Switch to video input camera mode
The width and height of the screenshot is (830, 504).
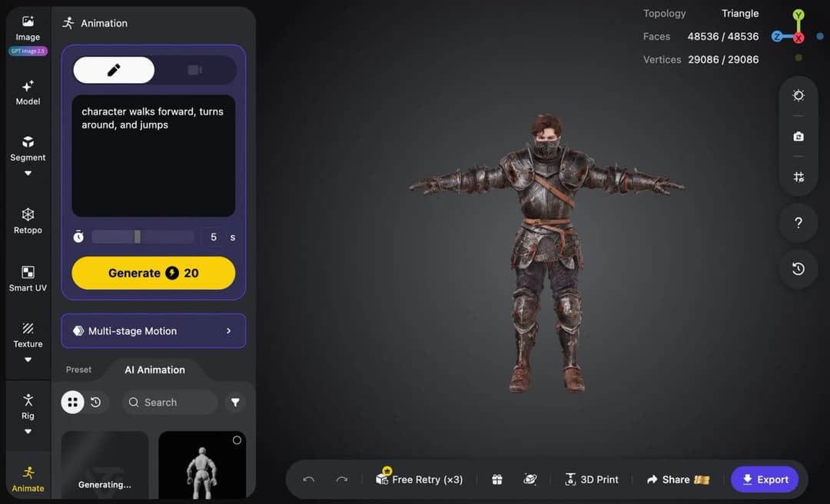(x=194, y=70)
